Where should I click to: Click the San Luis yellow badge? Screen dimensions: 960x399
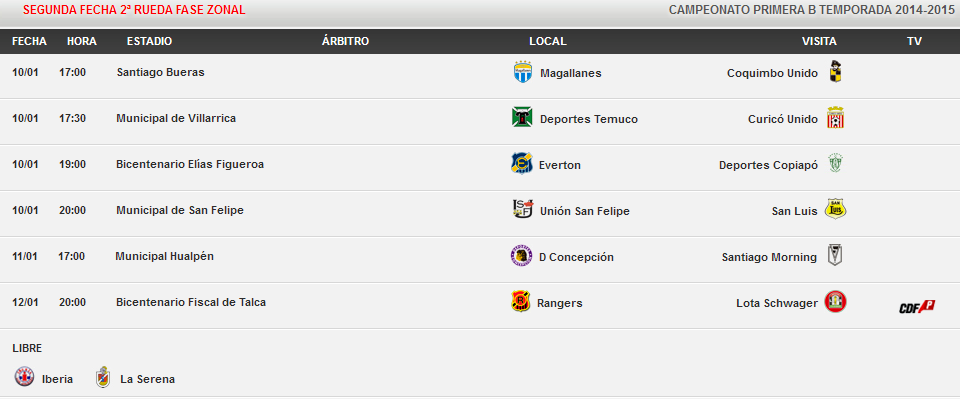click(x=835, y=209)
